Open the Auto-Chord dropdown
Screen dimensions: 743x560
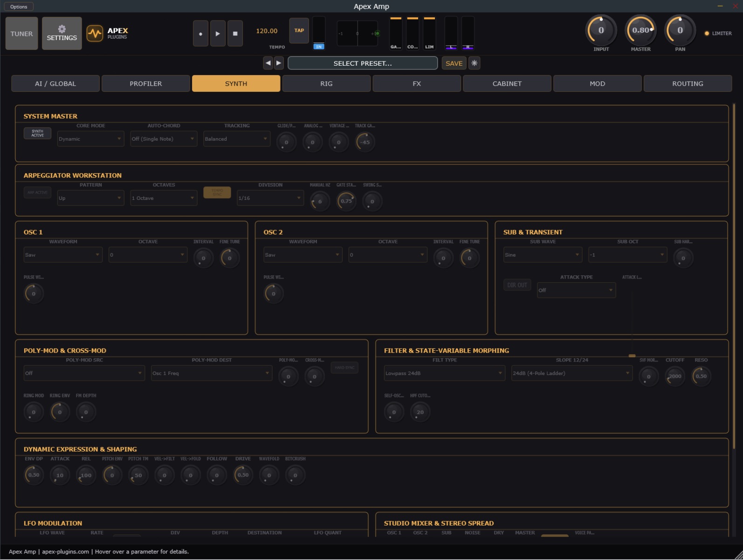(x=164, y=139)
